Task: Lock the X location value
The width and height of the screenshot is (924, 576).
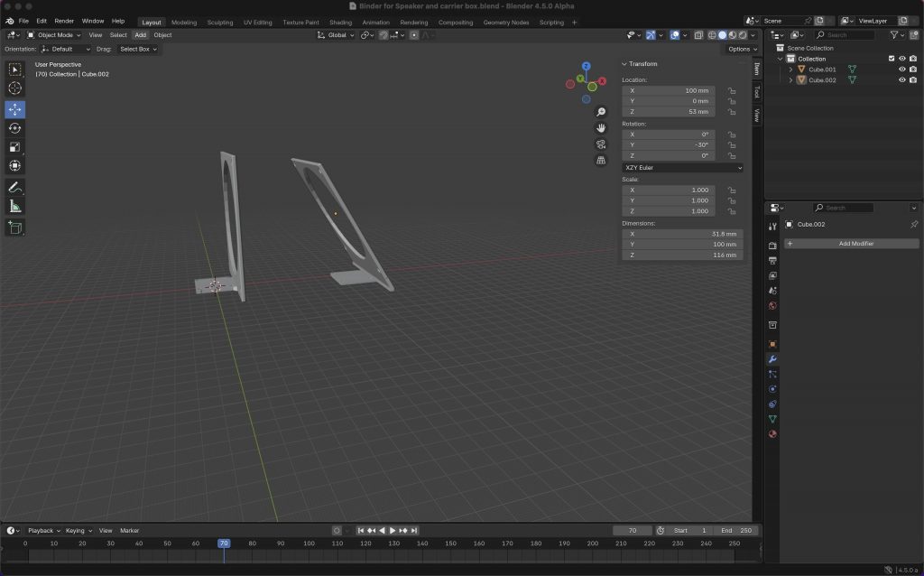Action: [732, 91]
